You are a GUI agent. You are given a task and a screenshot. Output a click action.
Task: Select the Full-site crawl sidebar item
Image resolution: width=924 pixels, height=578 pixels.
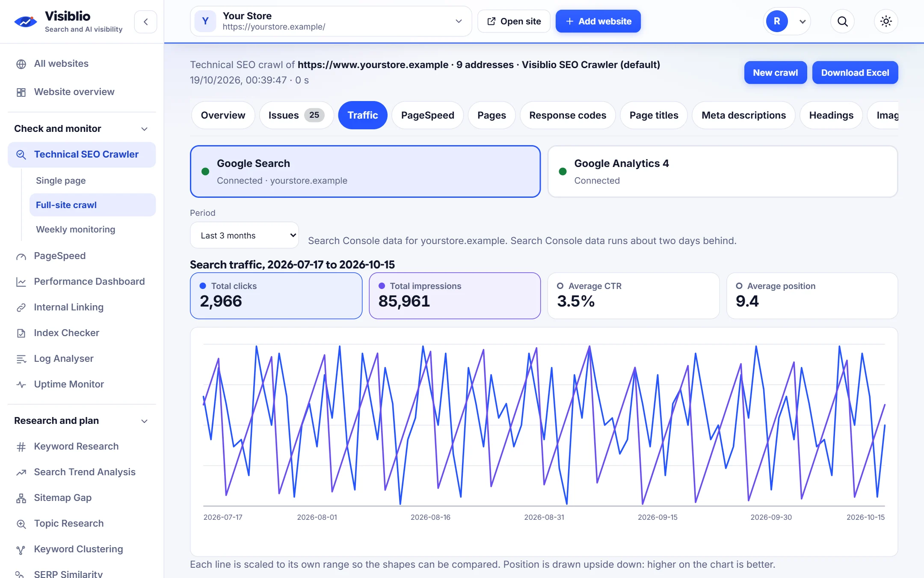coord(92,205)
